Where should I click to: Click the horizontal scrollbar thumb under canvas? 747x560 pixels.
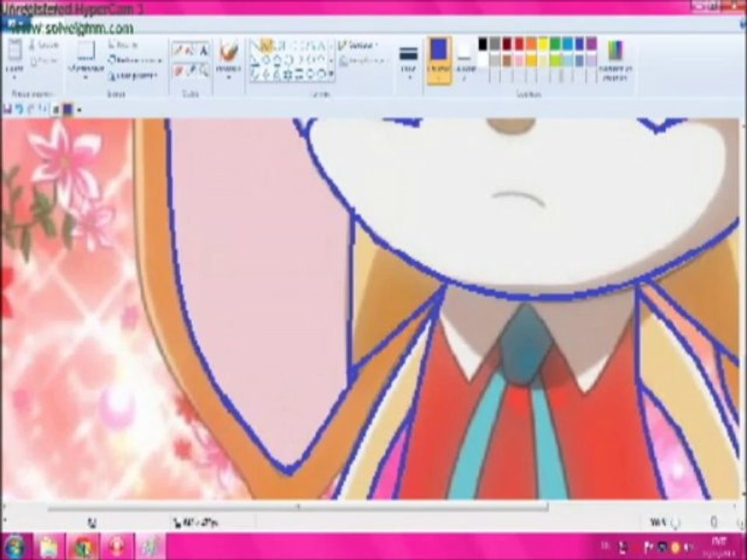coord(298,507)
